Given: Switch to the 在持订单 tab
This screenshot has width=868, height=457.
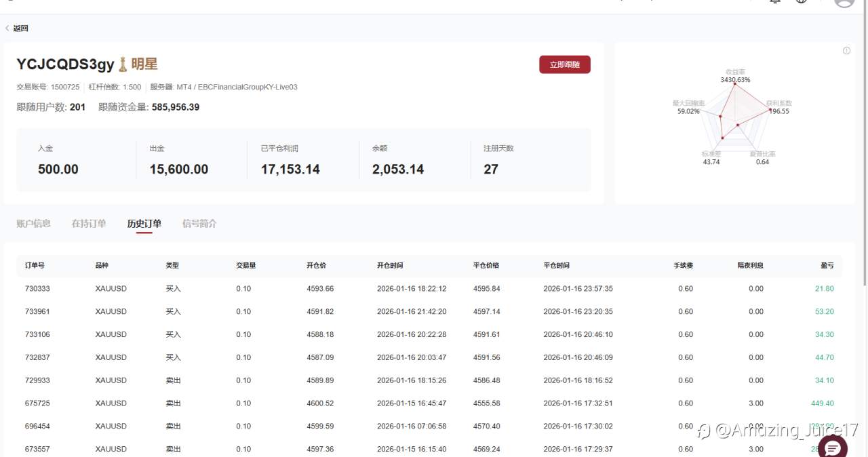Looking at the screenshot, I should tap(89, 224).
